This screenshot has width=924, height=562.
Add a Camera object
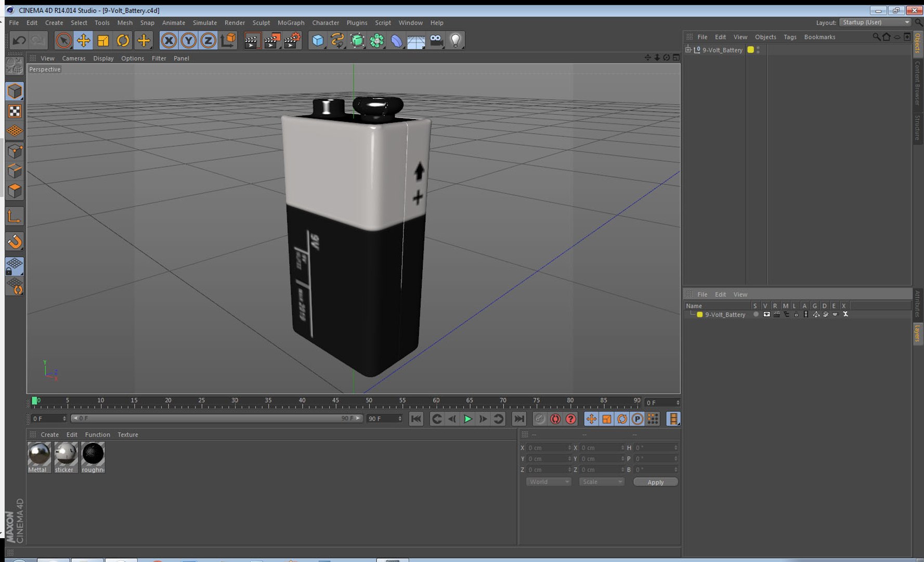(x=436, y=41)
